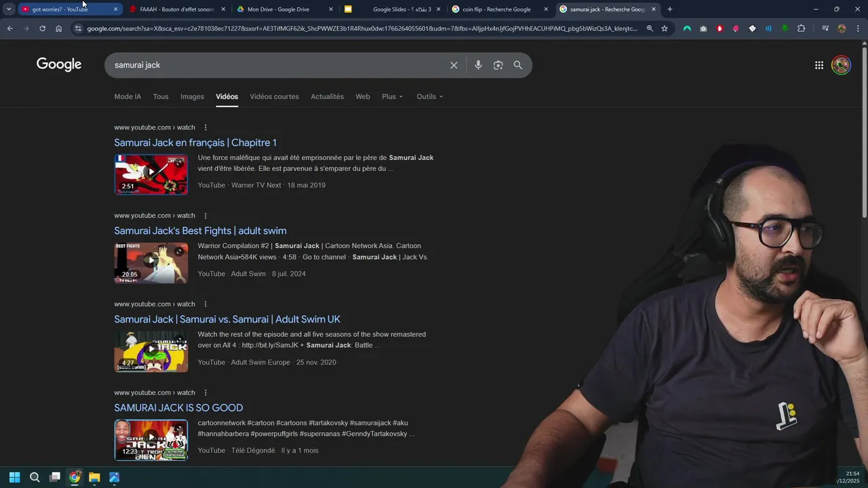Open the Chrome three-dot menu
The width and height of the screenshot is (868, 488).
(x=858, y=28)
